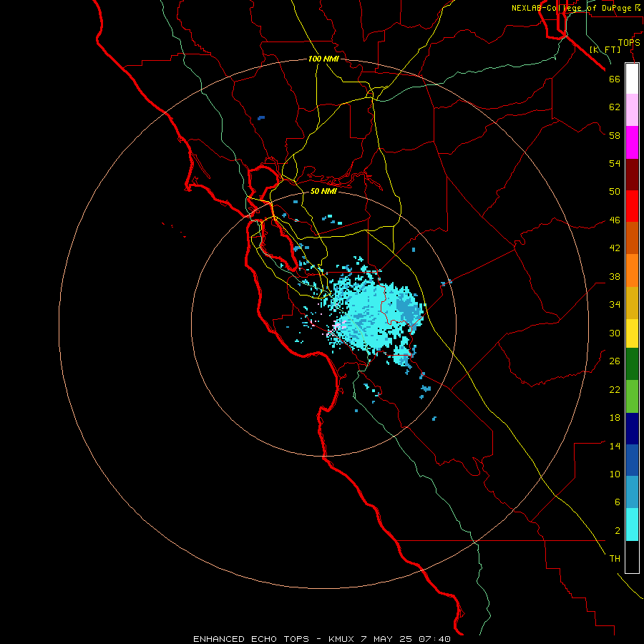Click the '50 NMI' range ring label
The height and width of the screenshot is (644, 644).
[323, 191]
